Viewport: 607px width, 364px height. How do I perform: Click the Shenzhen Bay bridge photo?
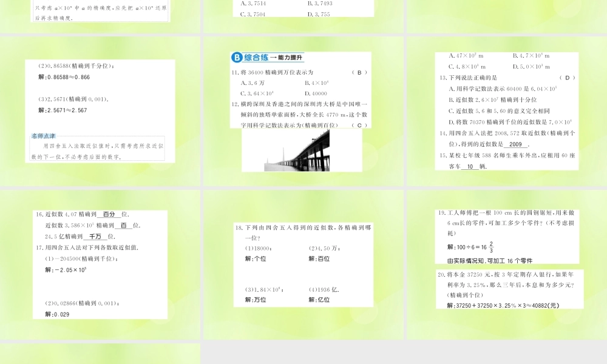297,150
